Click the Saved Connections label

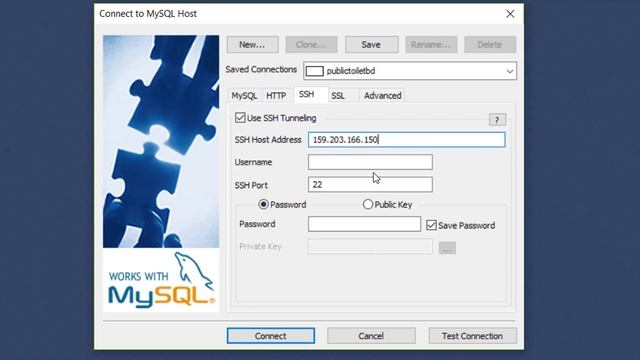(261, 69)
